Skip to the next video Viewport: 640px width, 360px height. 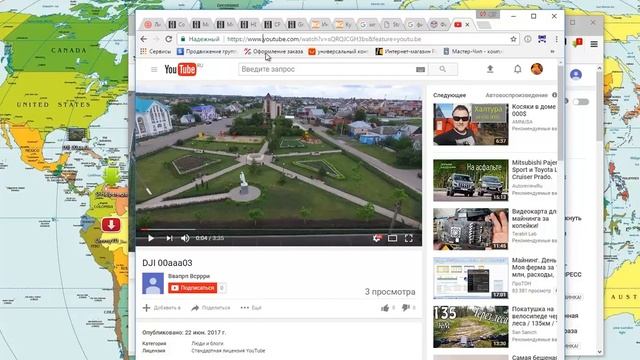(x=169, y=238)
